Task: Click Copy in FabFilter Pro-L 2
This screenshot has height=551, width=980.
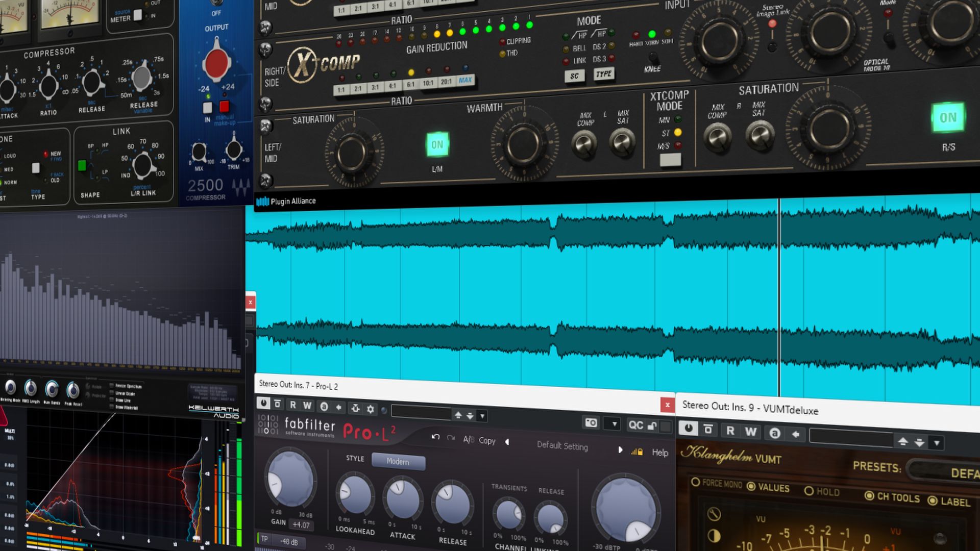Action: coord(487,440)
